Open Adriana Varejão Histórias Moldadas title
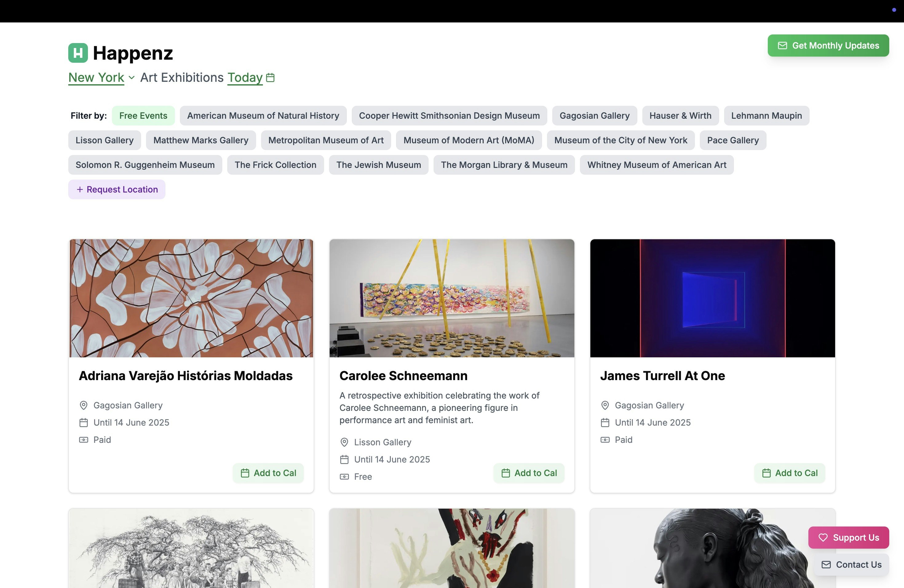 [186, 376]
